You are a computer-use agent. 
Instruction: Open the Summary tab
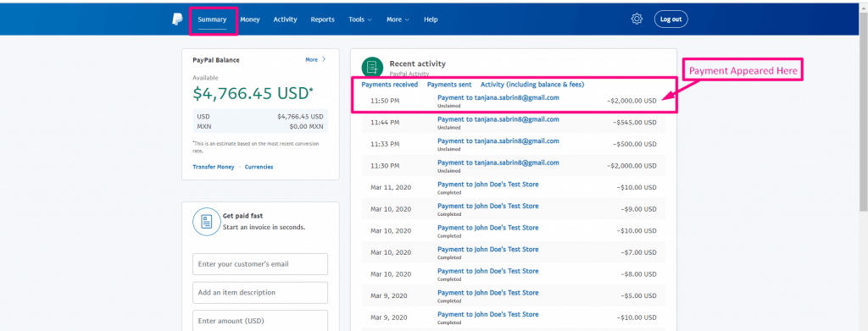tap(212, 19)
